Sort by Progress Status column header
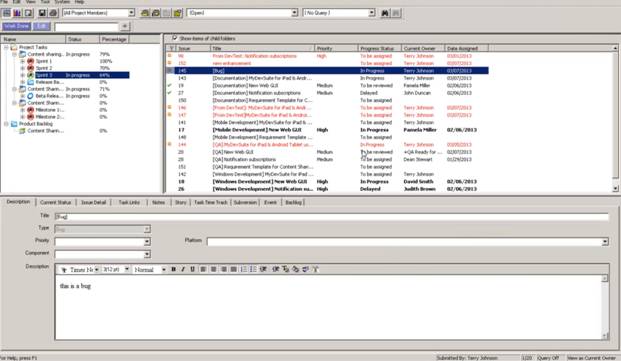Viewport: 621px width, 361px height. [380, 48]
